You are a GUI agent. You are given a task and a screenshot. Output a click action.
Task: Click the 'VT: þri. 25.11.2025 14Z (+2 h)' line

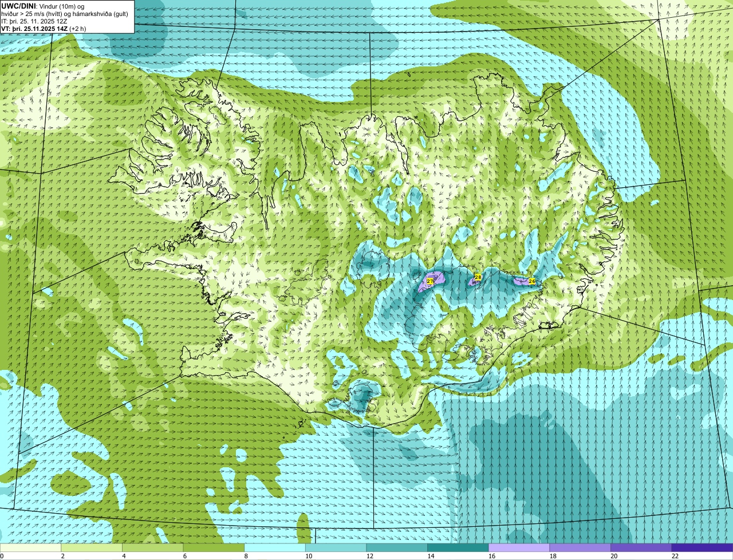pyautogui.click(x=44, y=29)
